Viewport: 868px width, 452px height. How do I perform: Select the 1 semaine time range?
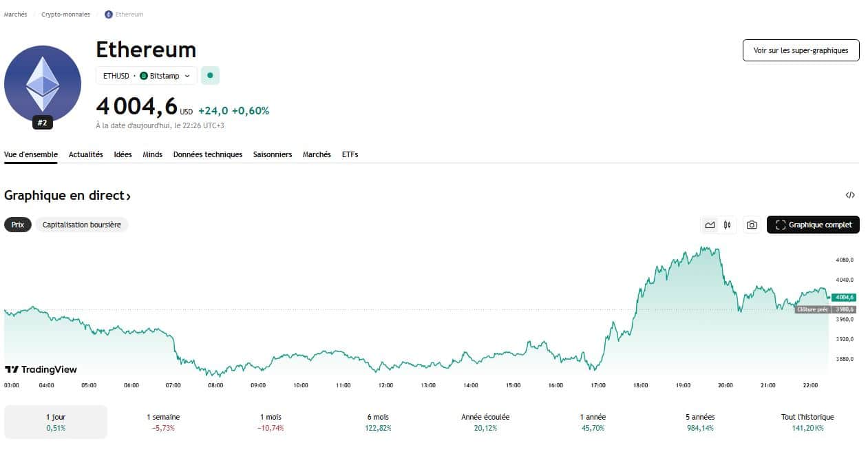[163, 422]
